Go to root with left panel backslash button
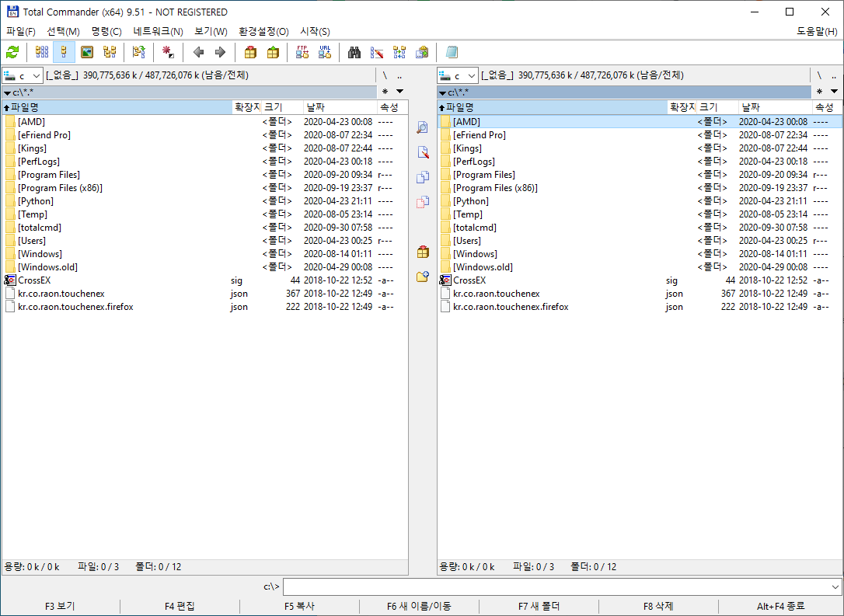The height and width of the screenshot is (616, 844). (385, 75)
